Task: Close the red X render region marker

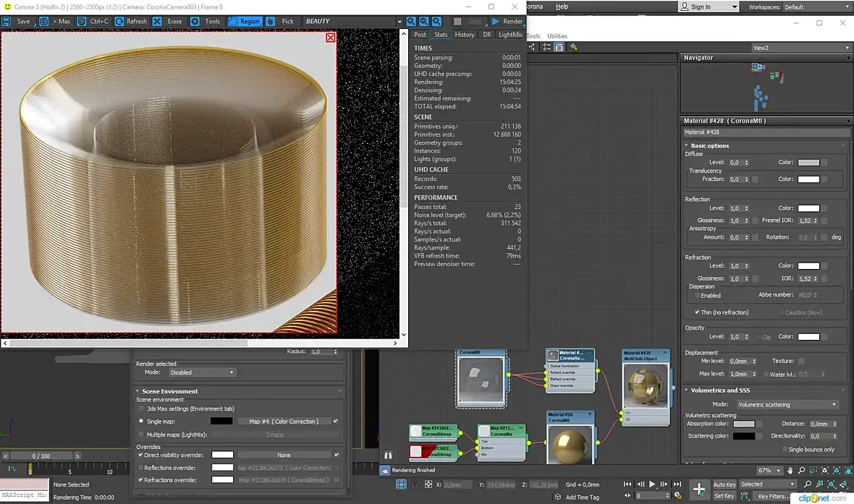Action: [331, 38]
